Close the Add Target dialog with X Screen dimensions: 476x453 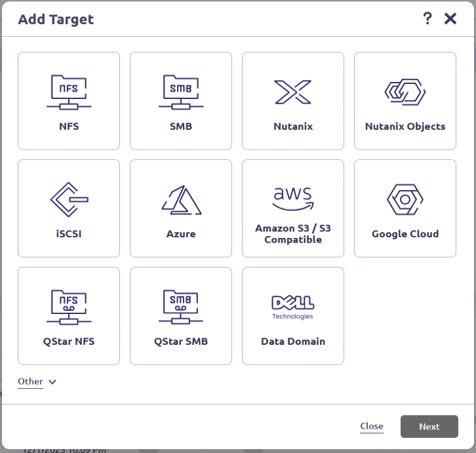[450, 18]
